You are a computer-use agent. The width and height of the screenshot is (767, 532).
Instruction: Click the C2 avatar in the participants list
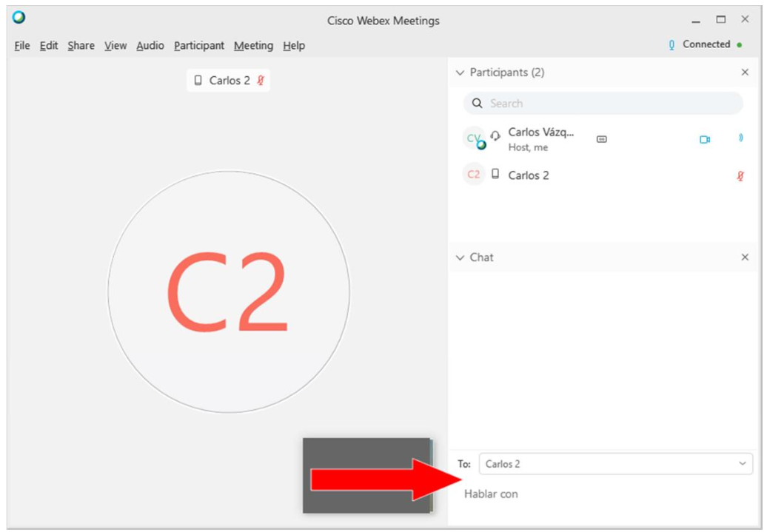coord(473,175)
